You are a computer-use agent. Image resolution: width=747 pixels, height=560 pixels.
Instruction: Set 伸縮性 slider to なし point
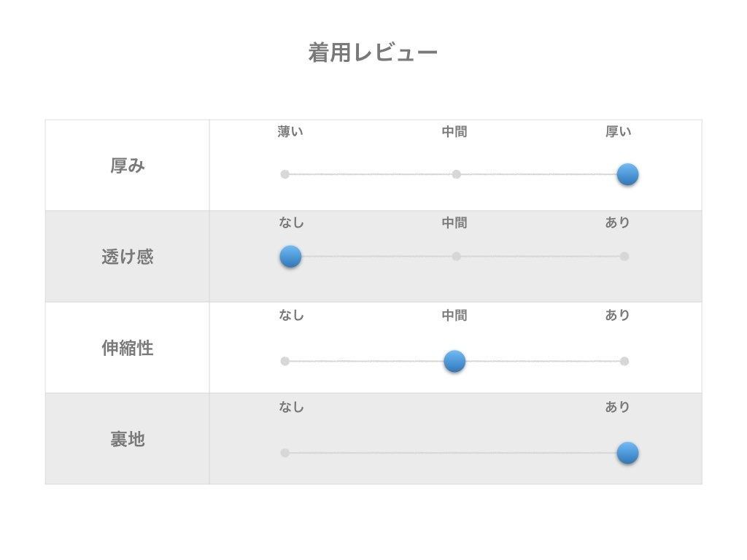coord(285,361)
